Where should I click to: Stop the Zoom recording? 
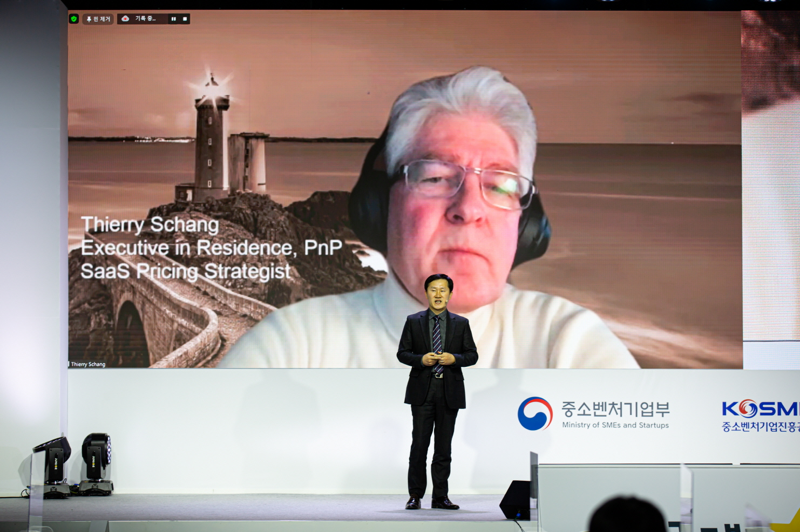185,19
